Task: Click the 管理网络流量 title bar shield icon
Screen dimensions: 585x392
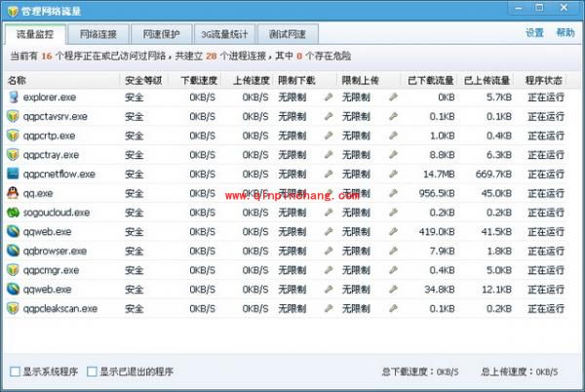Action: (13, 11)
